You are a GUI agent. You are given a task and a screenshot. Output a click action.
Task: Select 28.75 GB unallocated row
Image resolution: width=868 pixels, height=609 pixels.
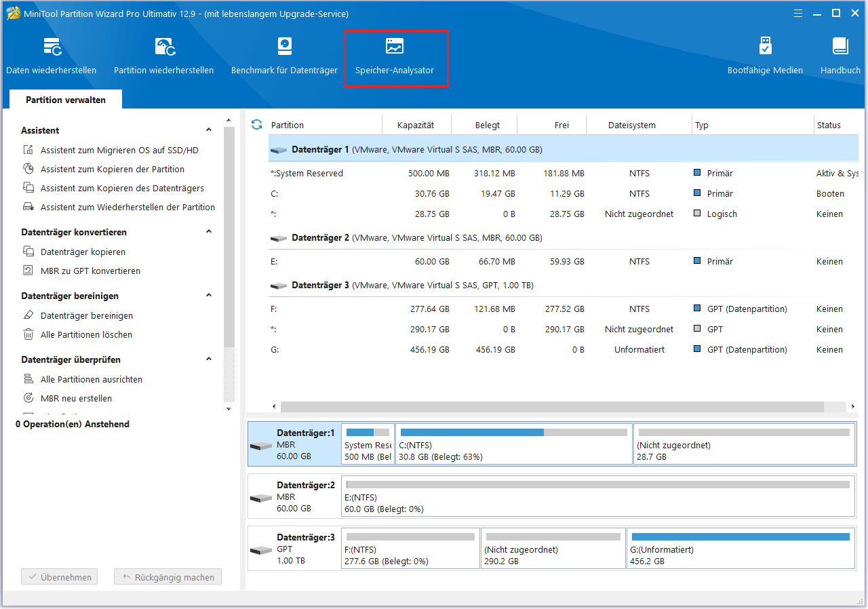pyautogui.click(x=563, y=214)
